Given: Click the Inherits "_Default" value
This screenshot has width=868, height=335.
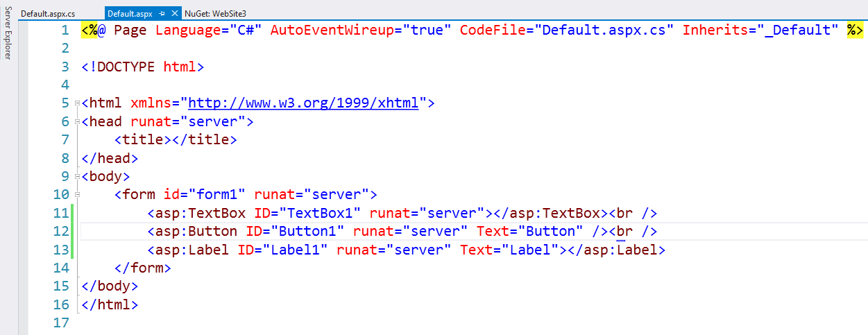Looking at the screenshot, I should (797, 31).
